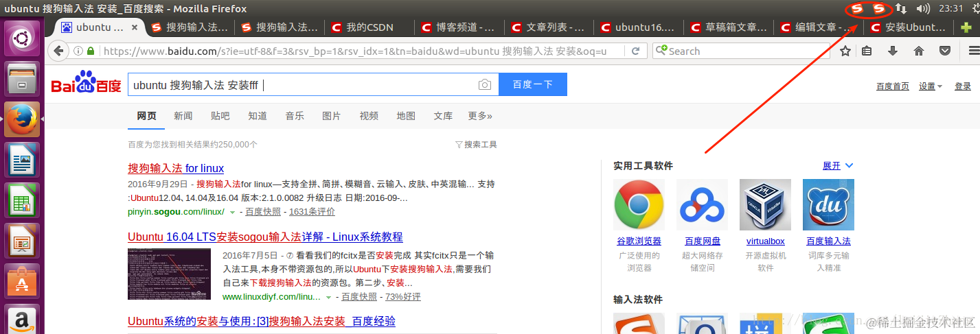Click the camera image-search icon in Baidu box
Image resolution: width=980 pixels, height=334 pixels.
pyautogui.click(x=485, y=85)
